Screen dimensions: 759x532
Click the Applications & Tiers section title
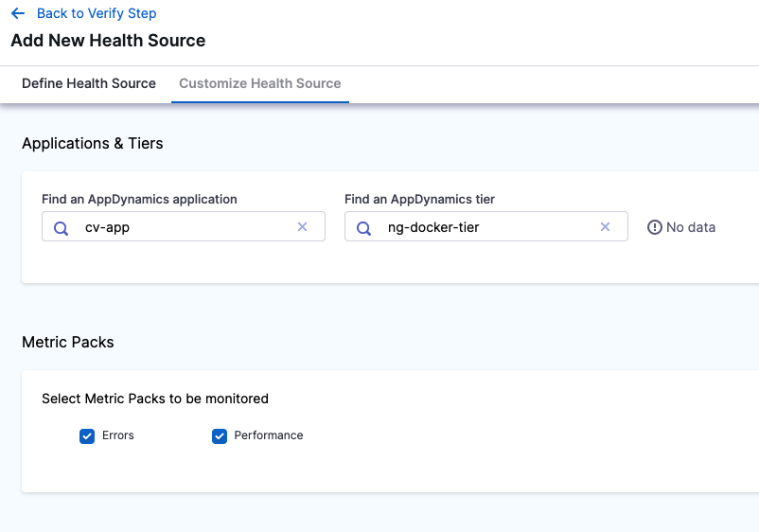[93, 143]
